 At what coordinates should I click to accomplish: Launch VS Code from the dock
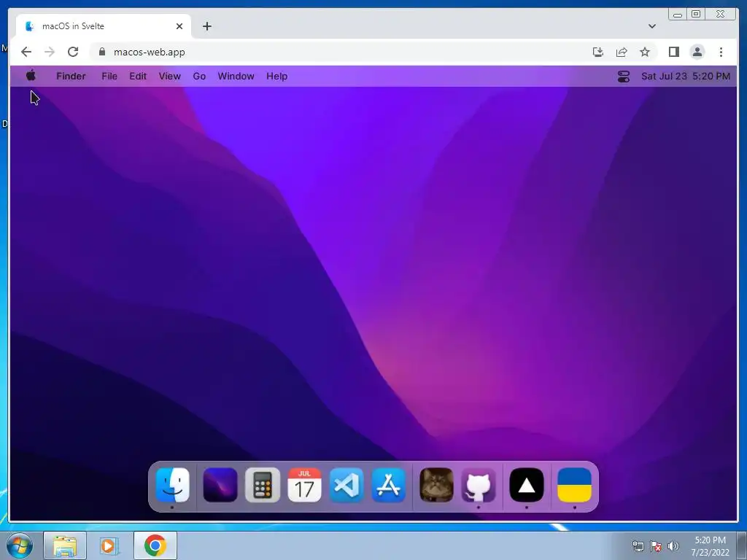point(347,485)
